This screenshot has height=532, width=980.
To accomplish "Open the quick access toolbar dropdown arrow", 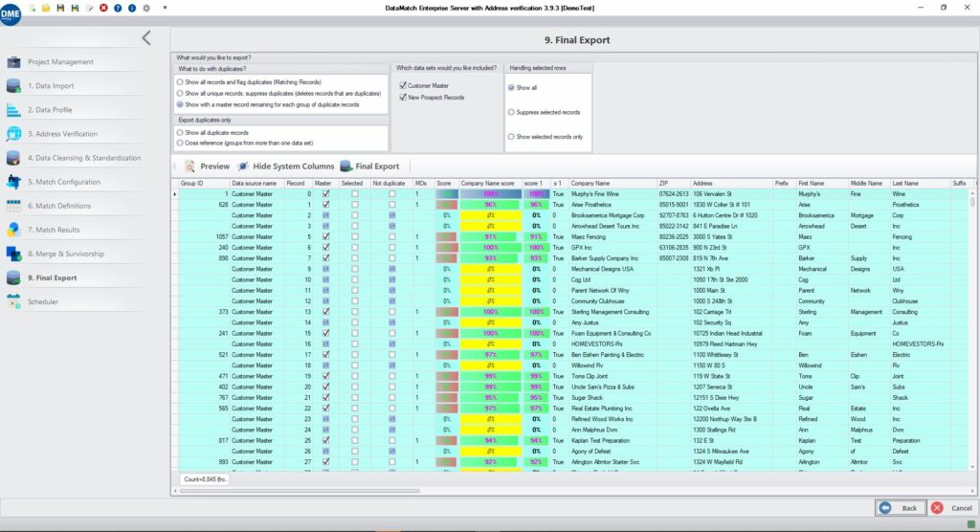I will click(x=165, y=8).
